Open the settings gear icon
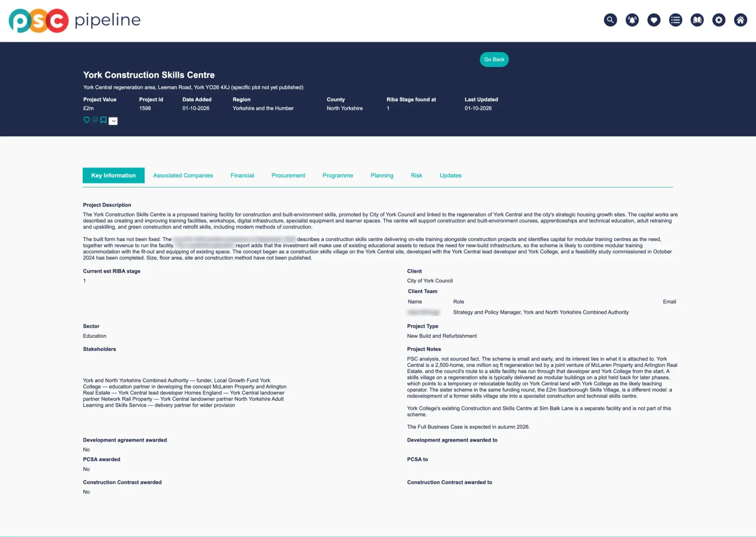Viewport: 756px width, 537px height. click(719, 20)
